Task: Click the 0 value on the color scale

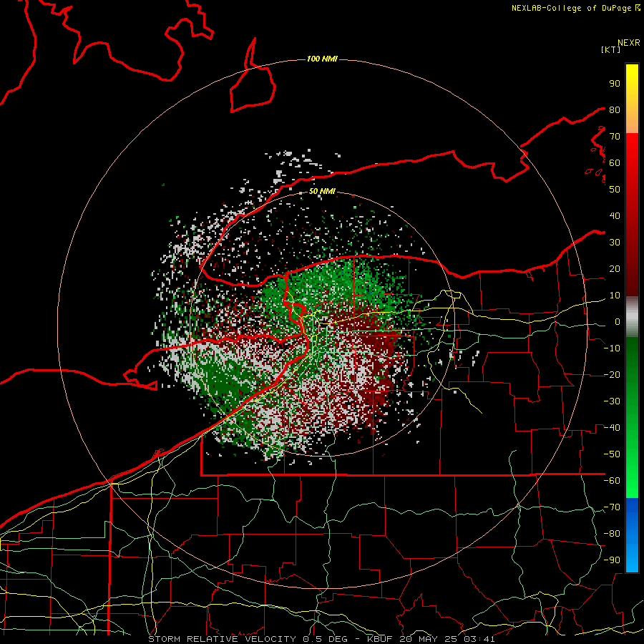Action: [x=618, y=321]
